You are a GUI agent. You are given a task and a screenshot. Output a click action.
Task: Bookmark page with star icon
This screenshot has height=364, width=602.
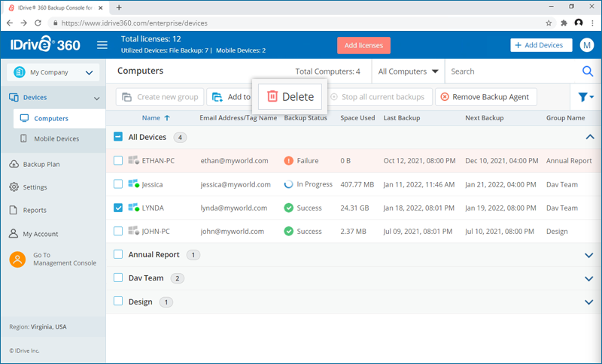click(549, 23)
